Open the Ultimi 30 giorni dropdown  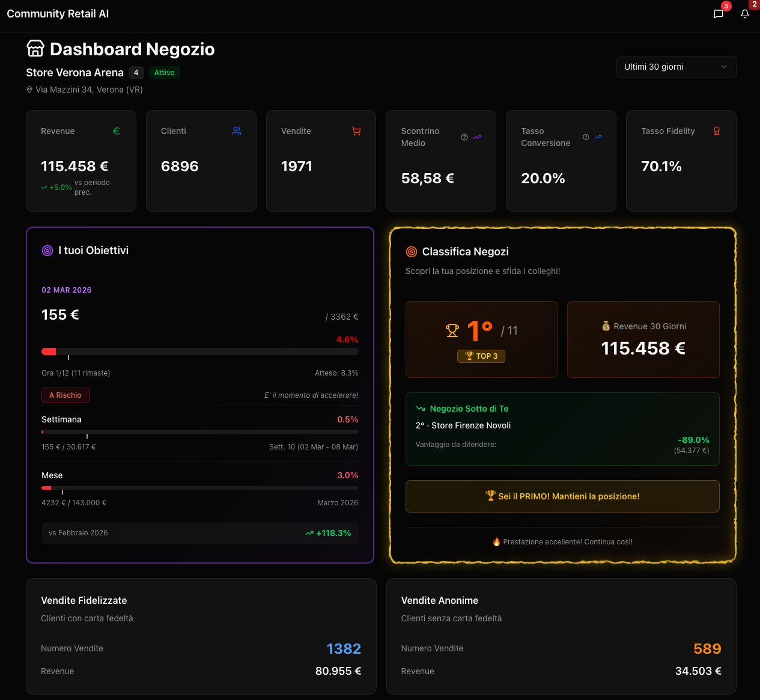(x=675, y=67)
